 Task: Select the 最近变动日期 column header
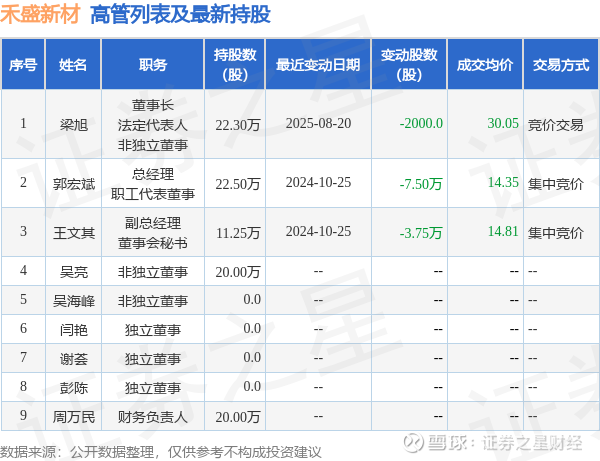tap(318, 65)
